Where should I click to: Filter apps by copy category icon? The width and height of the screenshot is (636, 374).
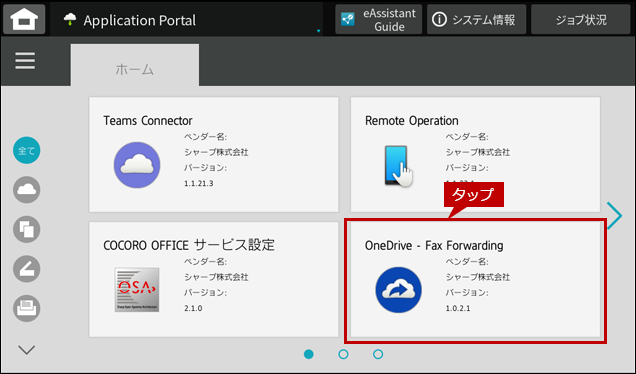pos(27,229)
